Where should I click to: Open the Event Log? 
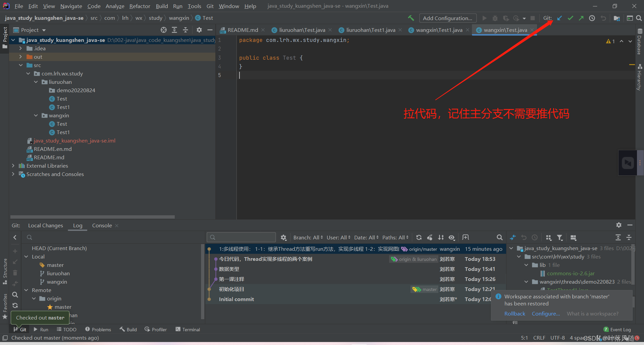[x=617, y=330]
